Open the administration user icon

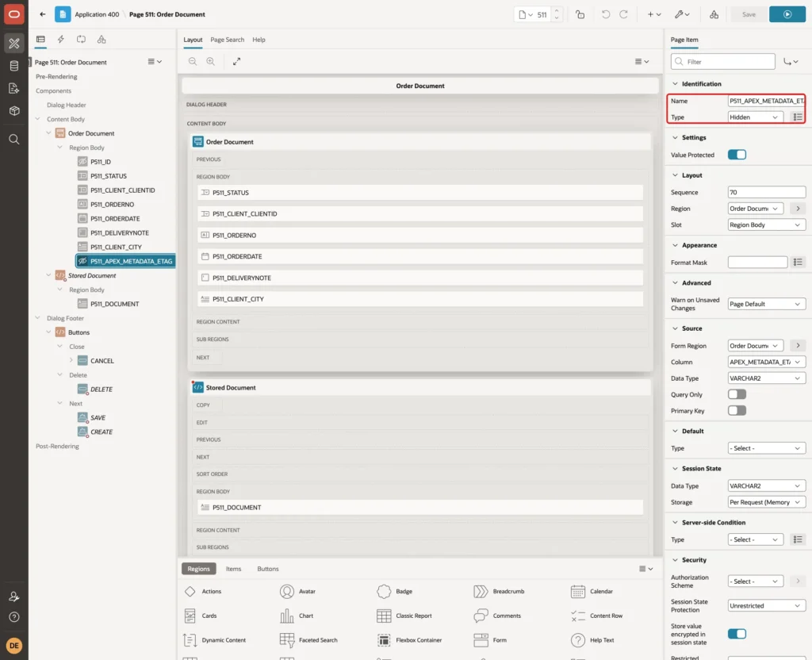pos(14,597)
